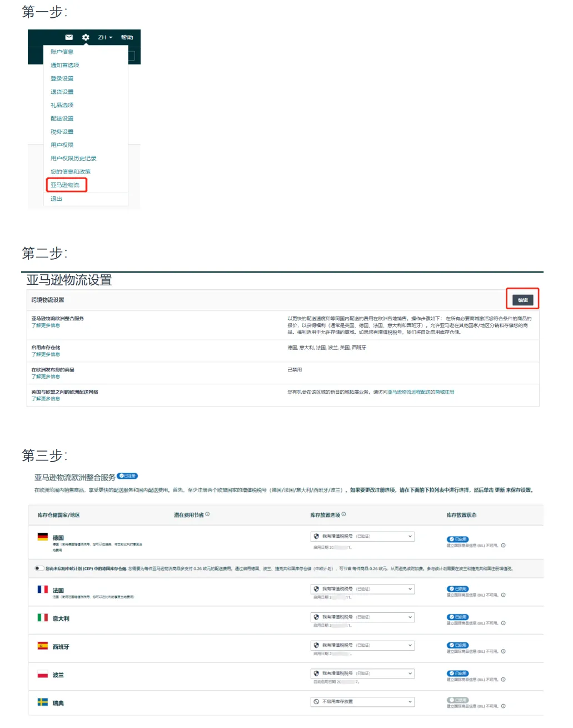Screen dimensions: 573x728
Task: Open 用户权限历史记录 menu entry
Action: coord(73,159)
